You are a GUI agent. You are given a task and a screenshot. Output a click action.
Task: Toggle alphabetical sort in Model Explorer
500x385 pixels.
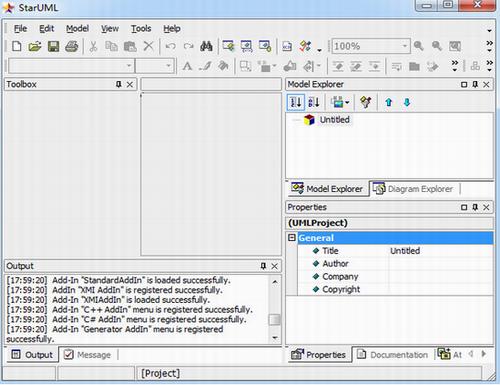click(x=314, y=102)
